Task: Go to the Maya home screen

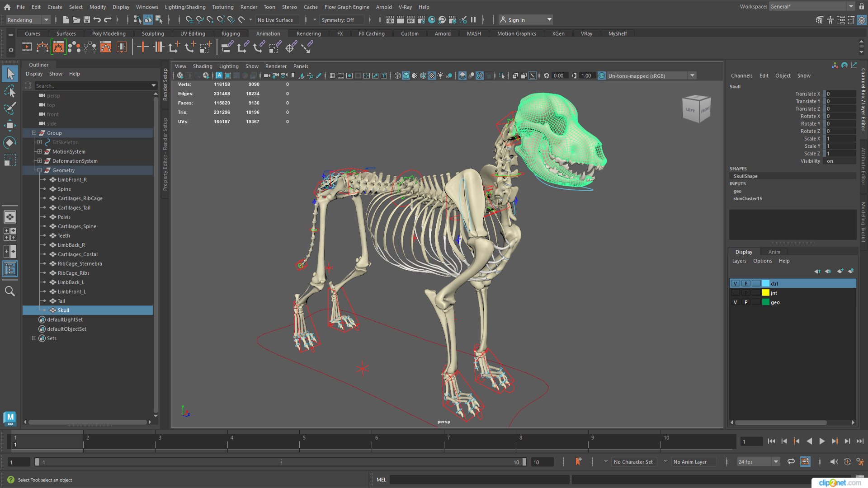Action: pos(7,7)
